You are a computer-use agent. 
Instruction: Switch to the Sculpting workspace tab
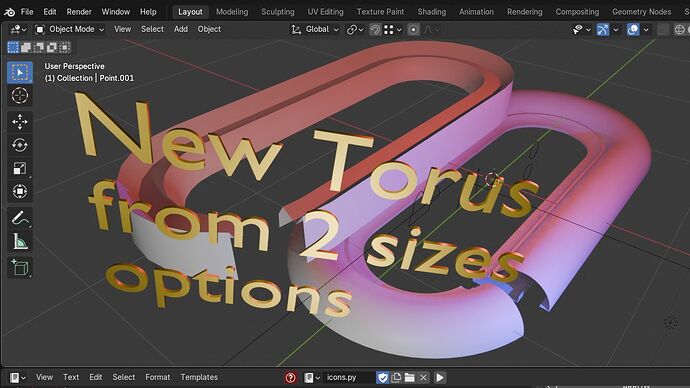pos(278,12)
